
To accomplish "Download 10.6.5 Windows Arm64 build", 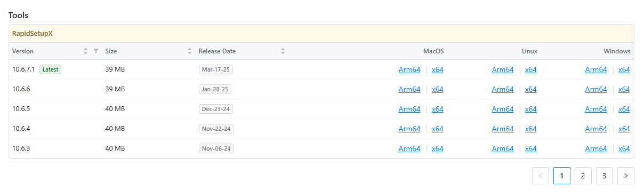I will click(596, 109).
